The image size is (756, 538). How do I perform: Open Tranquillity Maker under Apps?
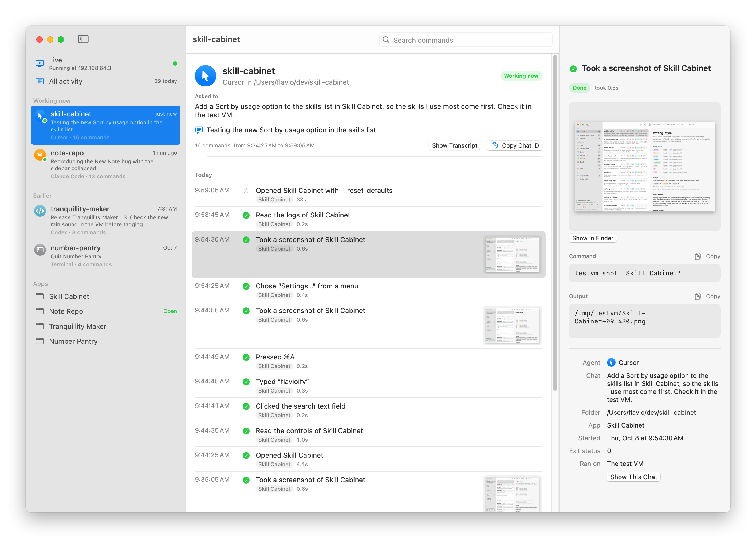pos(106,326)
